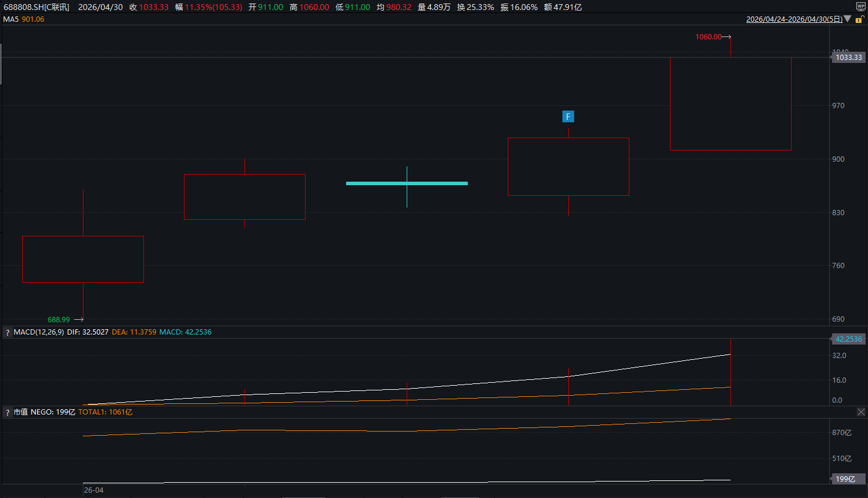Screen dimensions: 868x498
Task: Click the 26-04 date axis label
Action: (x=93, y=490)
